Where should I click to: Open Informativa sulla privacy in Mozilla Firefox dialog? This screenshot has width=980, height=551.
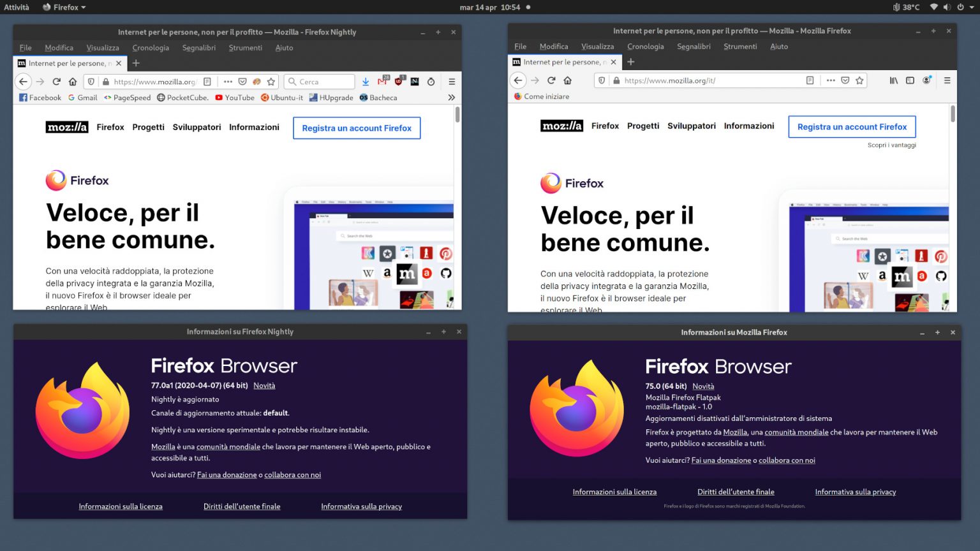click(856, 492)
